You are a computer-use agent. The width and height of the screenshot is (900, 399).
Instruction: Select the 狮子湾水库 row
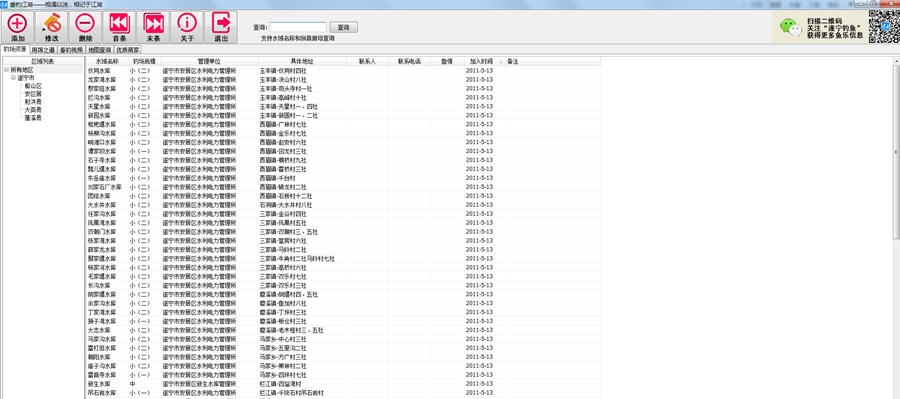[x=343, y=321]
